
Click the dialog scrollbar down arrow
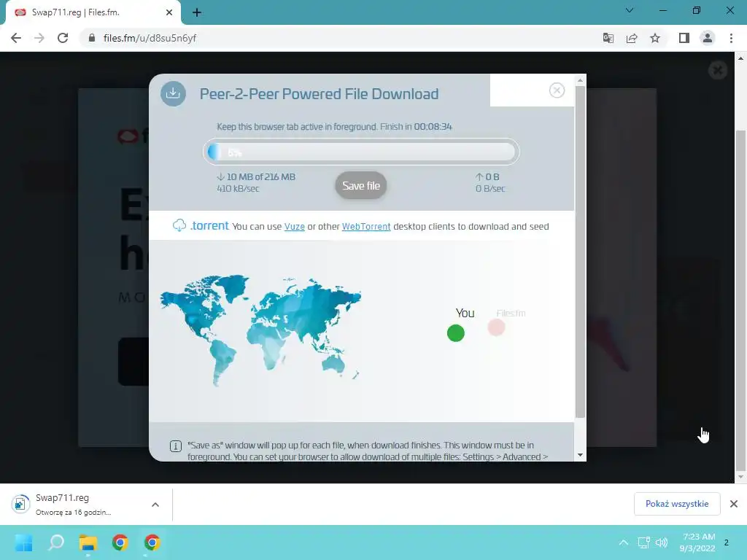coord(580,455)
